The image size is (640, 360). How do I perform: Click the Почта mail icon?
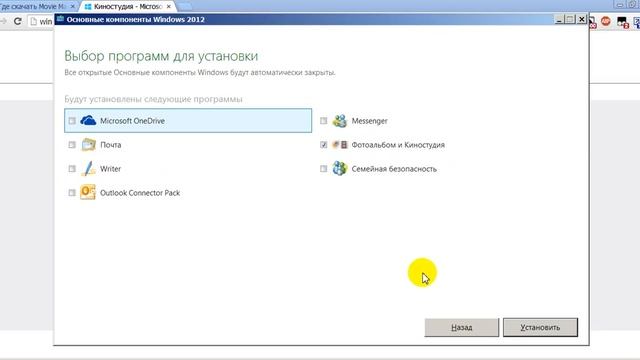pyautogui.click(x=88, y=144)
